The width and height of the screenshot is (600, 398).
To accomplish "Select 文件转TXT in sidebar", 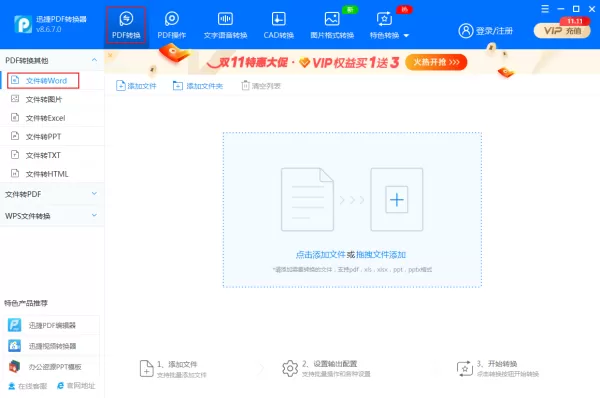I will coord(52,155).
